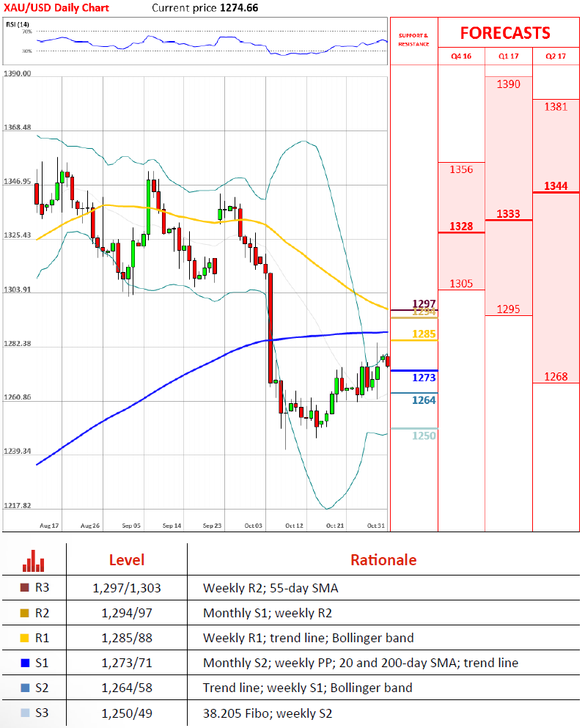Click the Rationale column header
The image size is (585, 728).
click(383, 560)
